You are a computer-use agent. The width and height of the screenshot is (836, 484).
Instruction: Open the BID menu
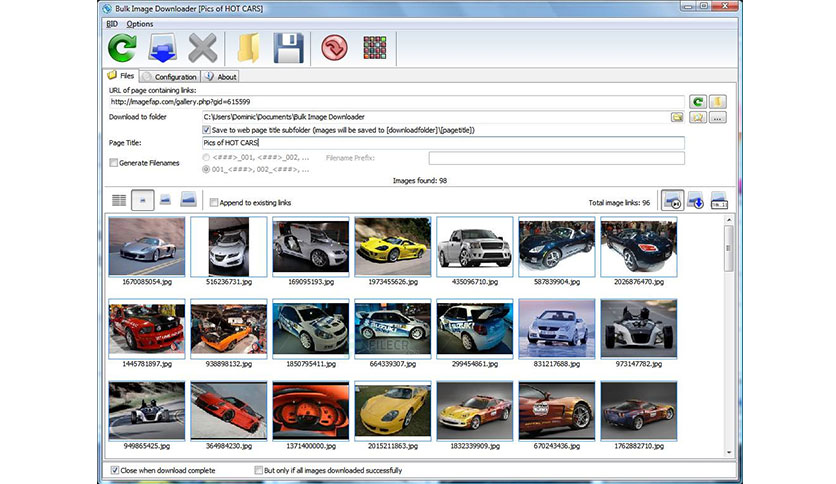(112, 24)
